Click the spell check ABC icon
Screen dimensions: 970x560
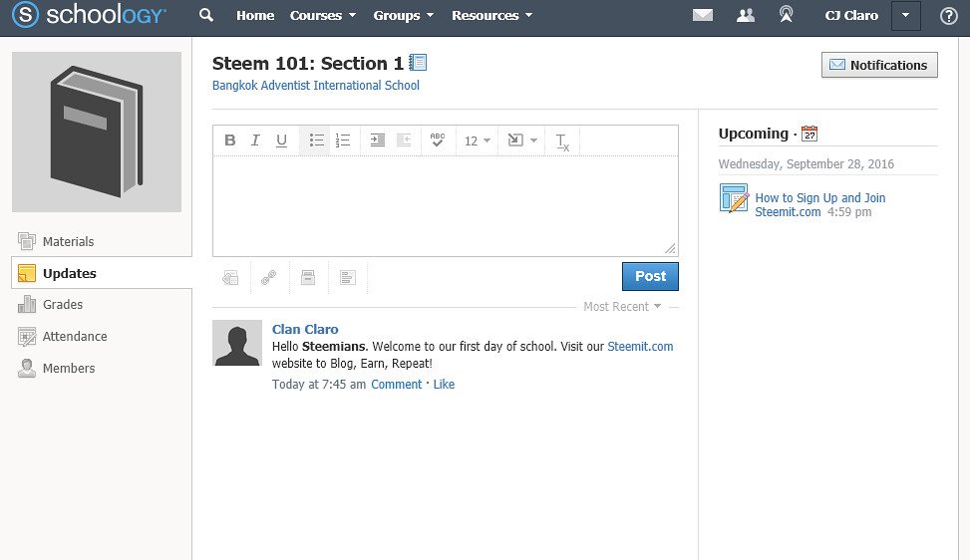point(438,140)
